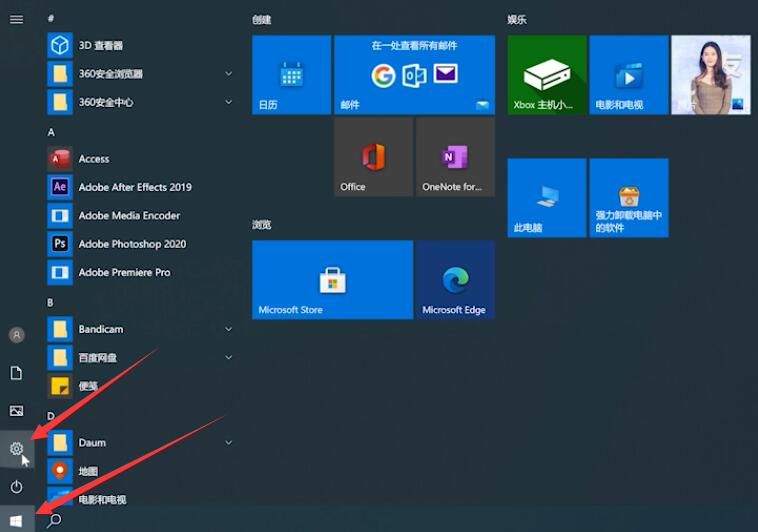Click the letter B section header
Image resolution: width=758 pixels, height=532 pixels.
[50, 302]
